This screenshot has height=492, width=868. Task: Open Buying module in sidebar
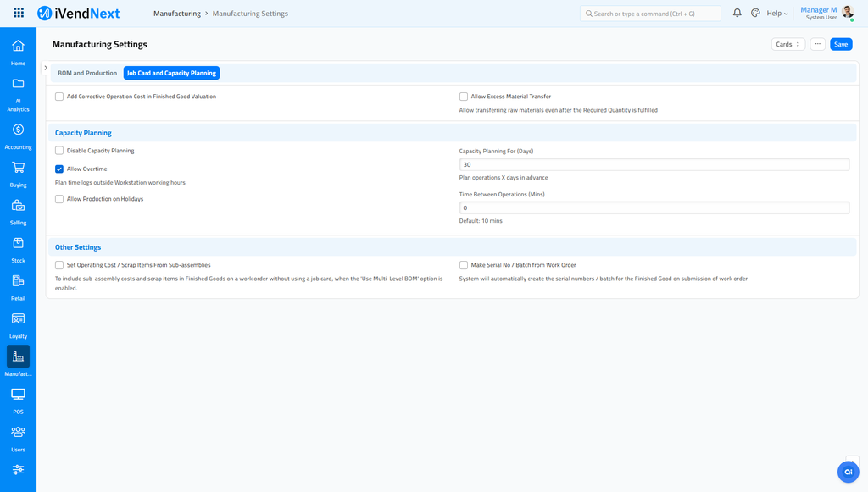click(19, 174)
